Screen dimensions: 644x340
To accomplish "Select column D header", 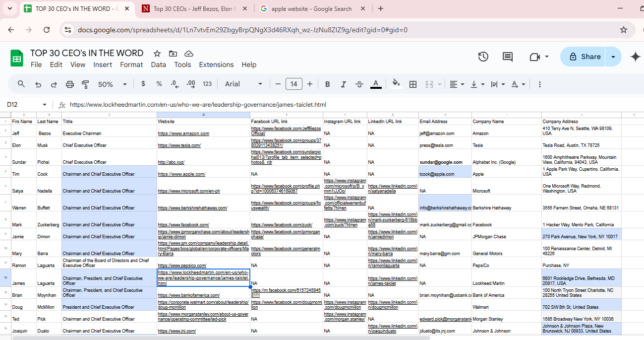I will coord(203,115).
